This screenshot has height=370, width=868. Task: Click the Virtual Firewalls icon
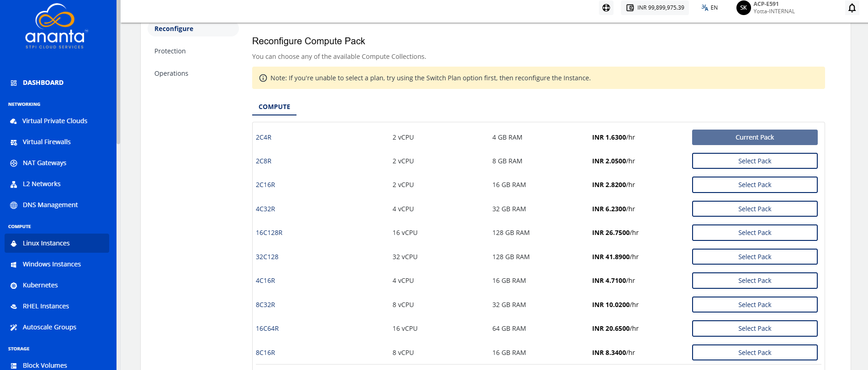[14, 142]
